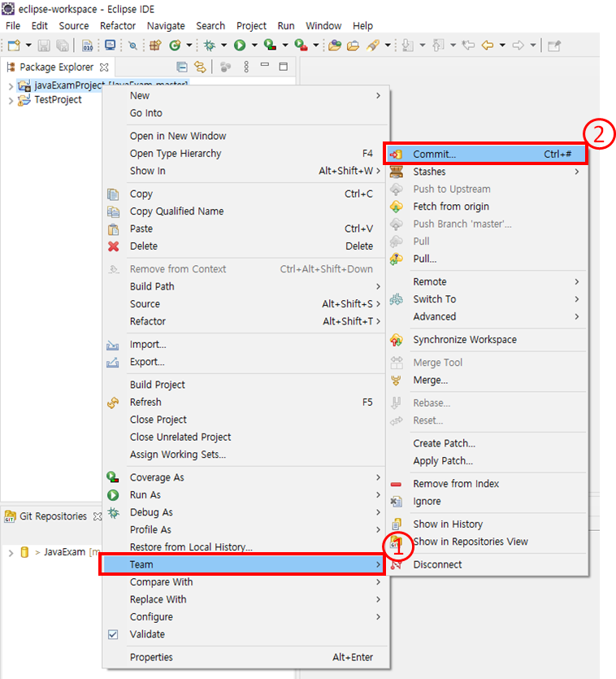The image size is (616, 679).
Task: Maximize the Package Explorer view
Action: (283, 67)
